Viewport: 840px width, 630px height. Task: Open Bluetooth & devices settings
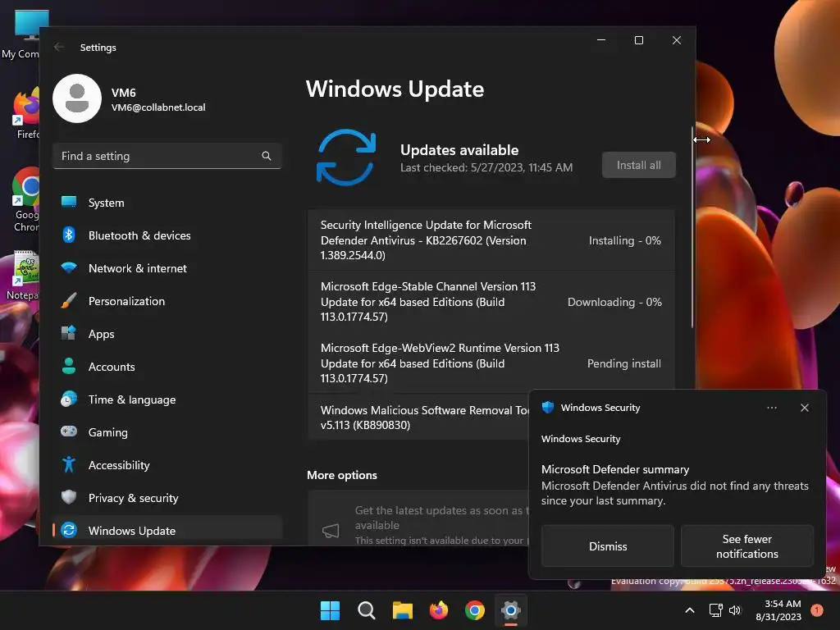(167, 235)
